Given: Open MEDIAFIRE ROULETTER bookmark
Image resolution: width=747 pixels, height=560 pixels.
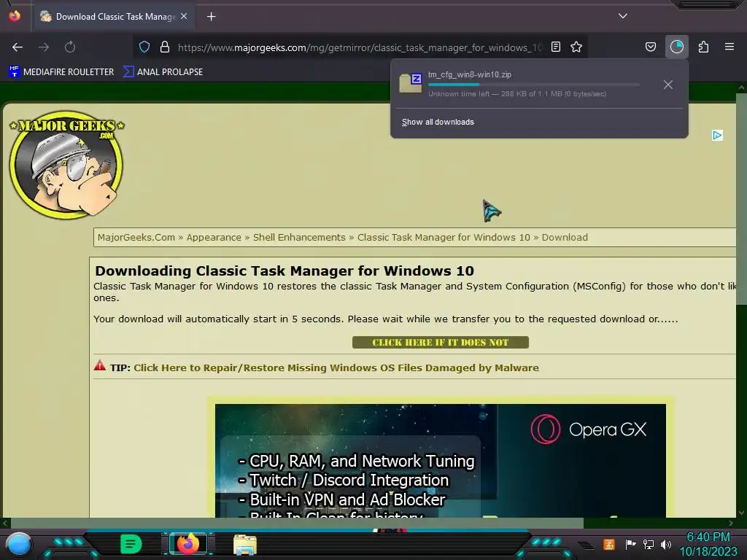Looking at the screenshot, I should [x=61, y=72].
